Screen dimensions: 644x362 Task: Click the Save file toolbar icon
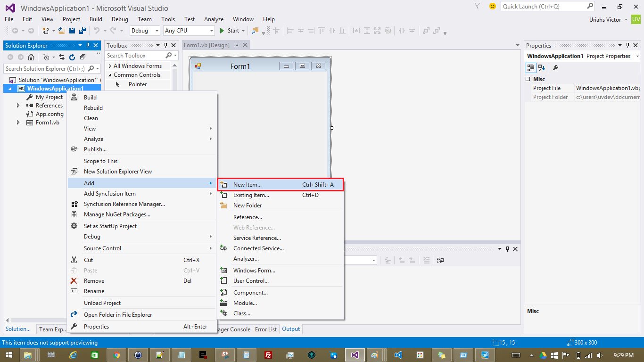(x=72, y=31)
